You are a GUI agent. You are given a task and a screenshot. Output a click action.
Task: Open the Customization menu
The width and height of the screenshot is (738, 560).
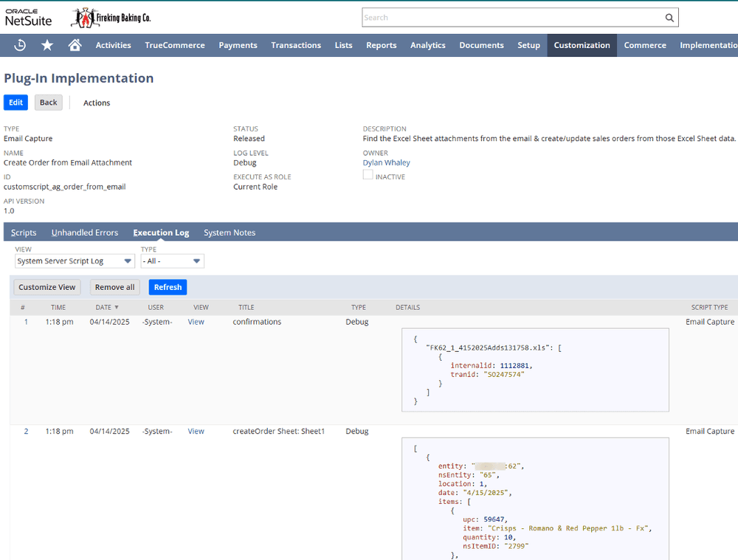pyautogui.click(x=582, y=45)
